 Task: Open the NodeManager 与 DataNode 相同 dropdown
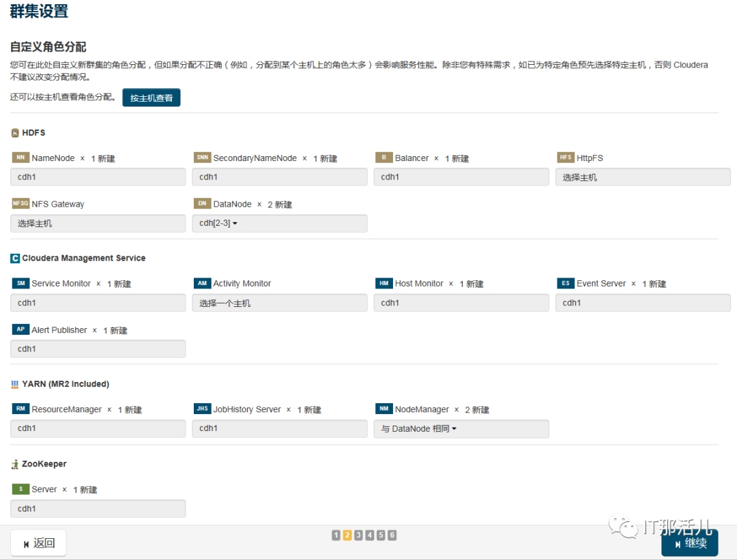tap(461, 428)
